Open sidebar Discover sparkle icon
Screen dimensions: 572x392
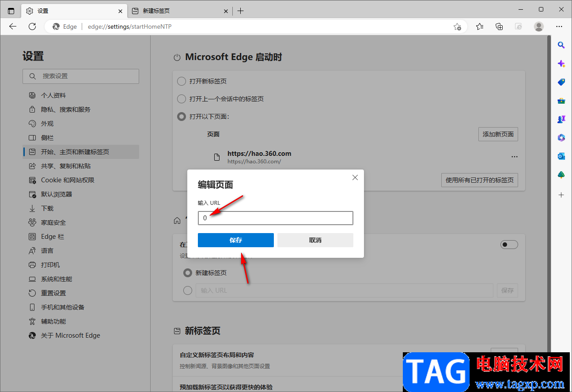tap(561, 64)
